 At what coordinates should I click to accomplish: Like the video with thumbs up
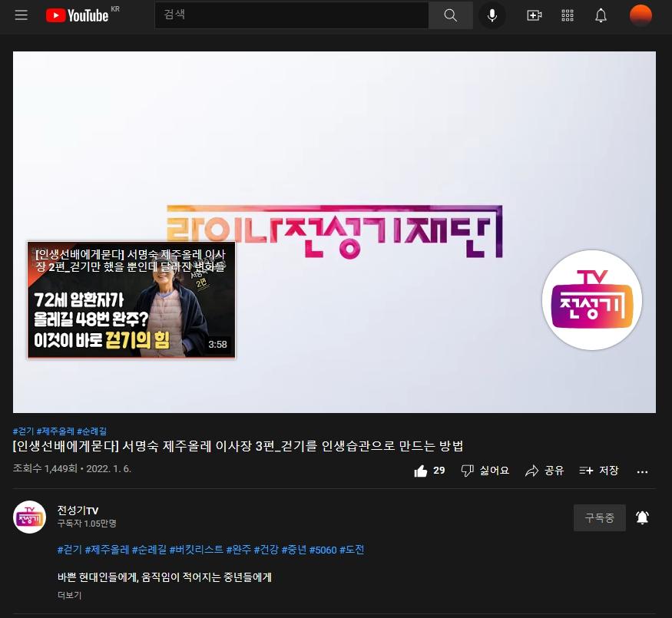(429, 471)
